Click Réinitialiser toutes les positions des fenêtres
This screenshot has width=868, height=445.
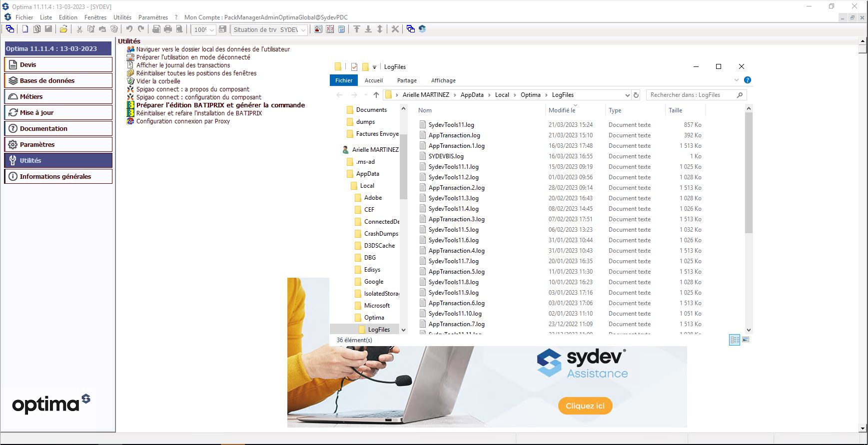196,73
